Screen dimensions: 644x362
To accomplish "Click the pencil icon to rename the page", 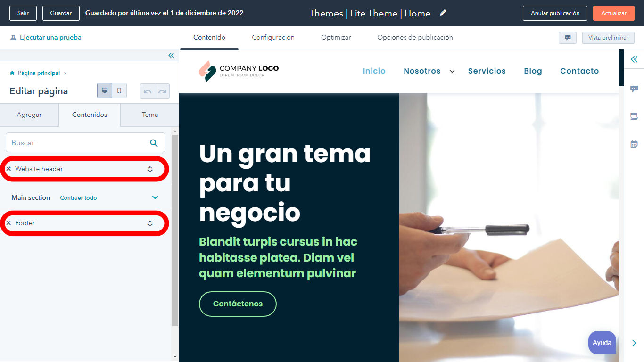I will pos(443,13).
